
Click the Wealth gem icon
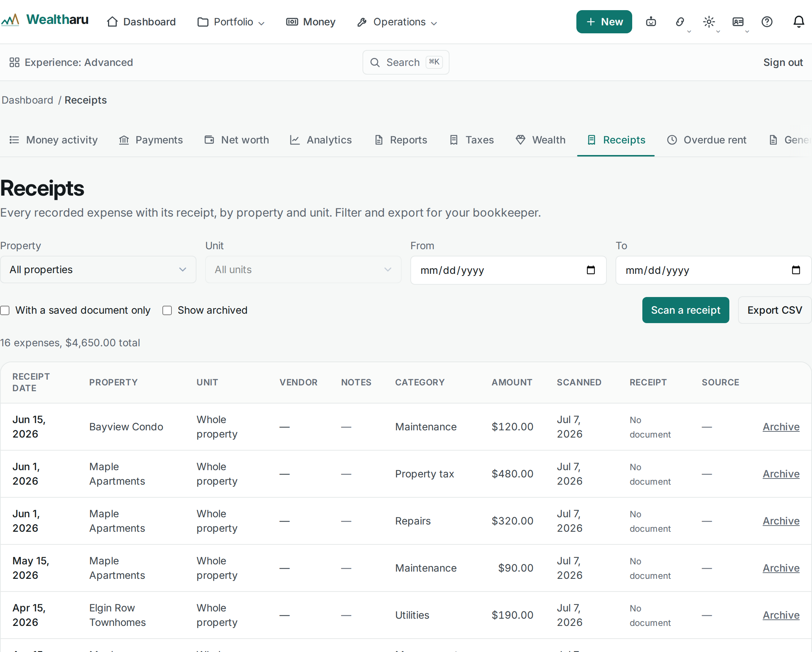(x=521, y=140)
